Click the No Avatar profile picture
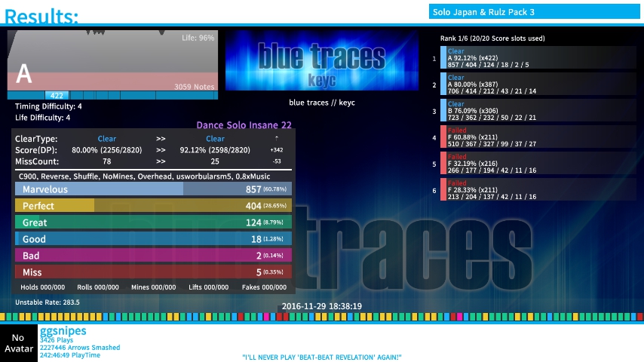644x362 pixels. 18,343
